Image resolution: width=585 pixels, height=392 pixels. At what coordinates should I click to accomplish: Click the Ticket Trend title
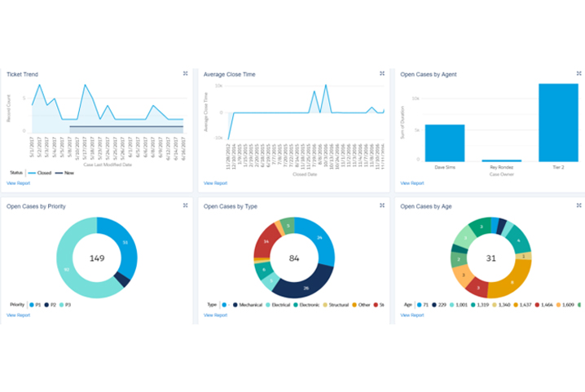[x=22, y=74]
